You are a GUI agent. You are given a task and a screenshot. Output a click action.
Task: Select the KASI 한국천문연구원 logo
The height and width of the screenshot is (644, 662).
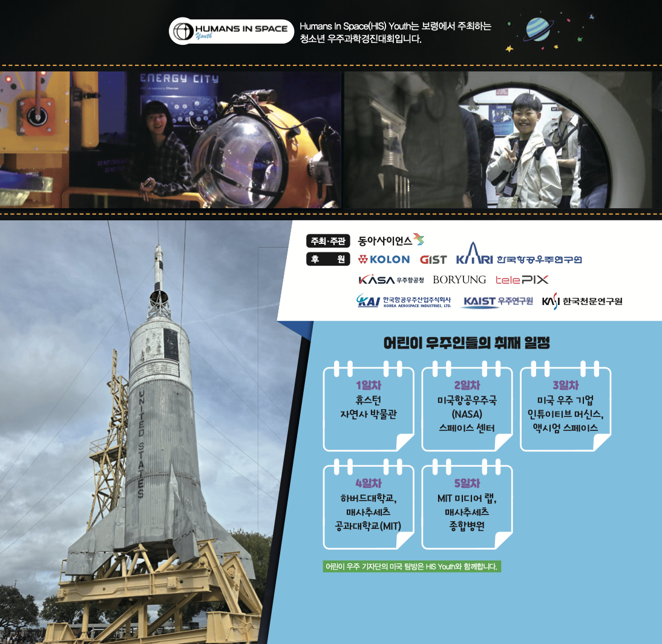(582, 301)
